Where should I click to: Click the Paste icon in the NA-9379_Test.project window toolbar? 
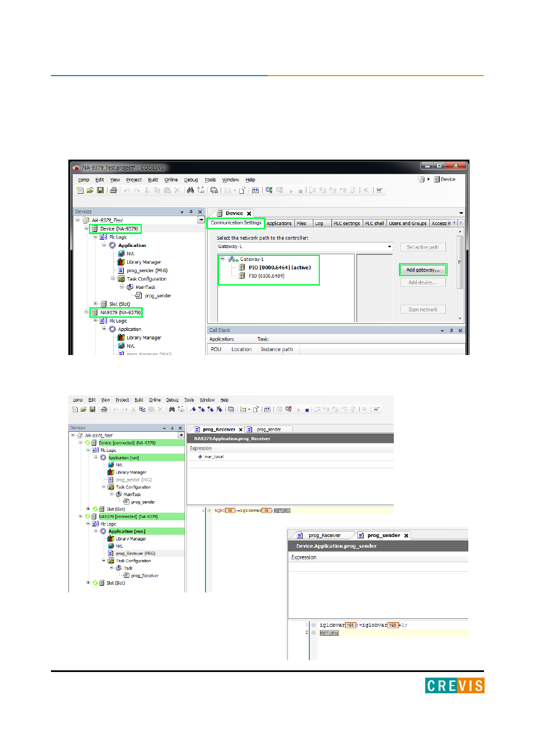coord(167,190)
